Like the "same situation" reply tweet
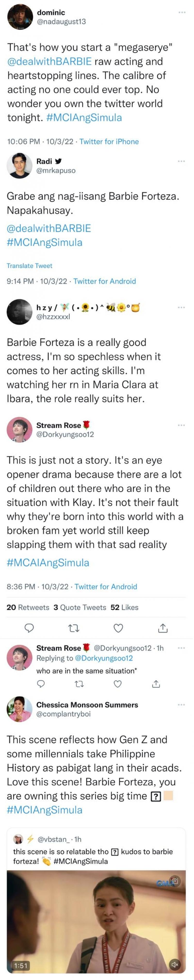 (118, 684)
